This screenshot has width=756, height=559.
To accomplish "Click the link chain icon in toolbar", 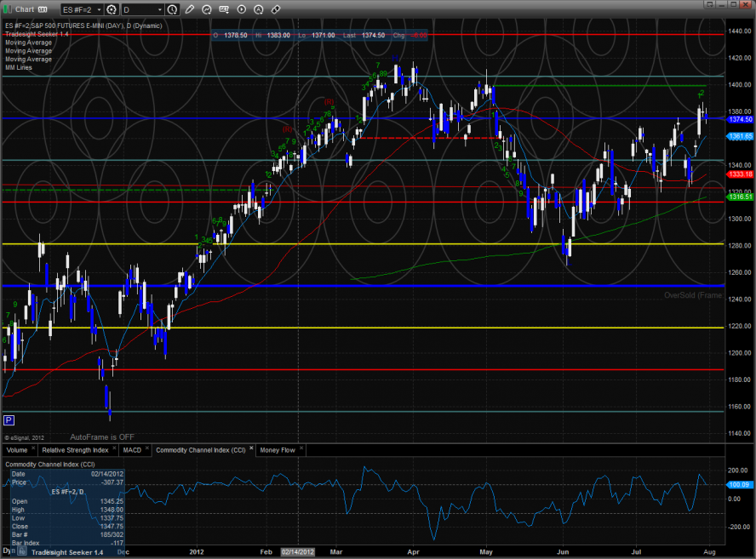I will coord(276,9).
